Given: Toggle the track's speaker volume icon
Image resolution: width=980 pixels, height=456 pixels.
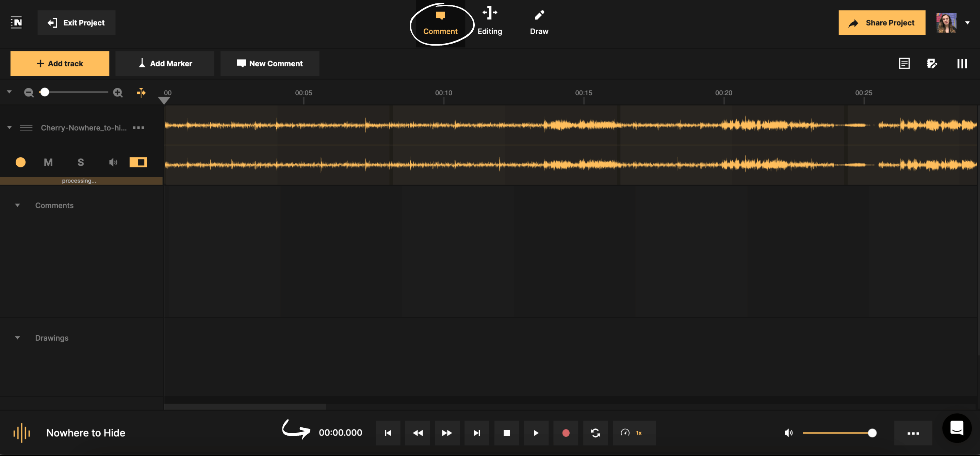Looking at the screenshot, I should pos(113,162).
